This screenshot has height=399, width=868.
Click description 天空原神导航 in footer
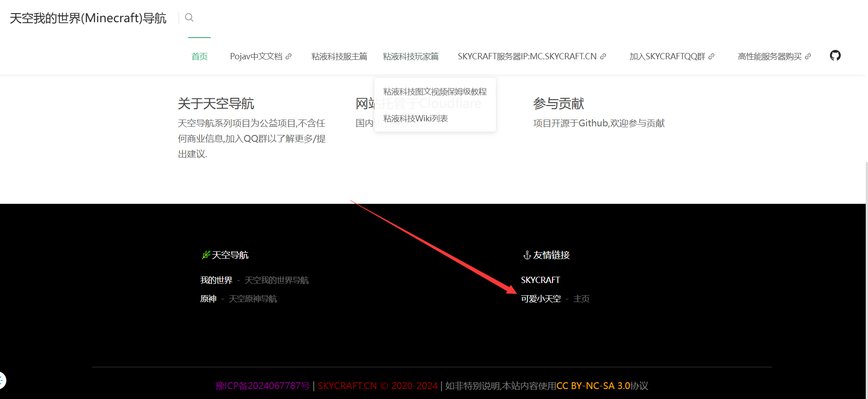252,299
